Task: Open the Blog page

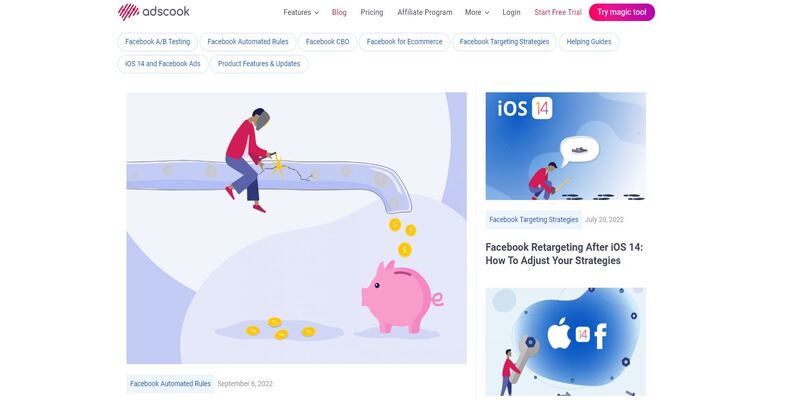Action: click(339, 12)
